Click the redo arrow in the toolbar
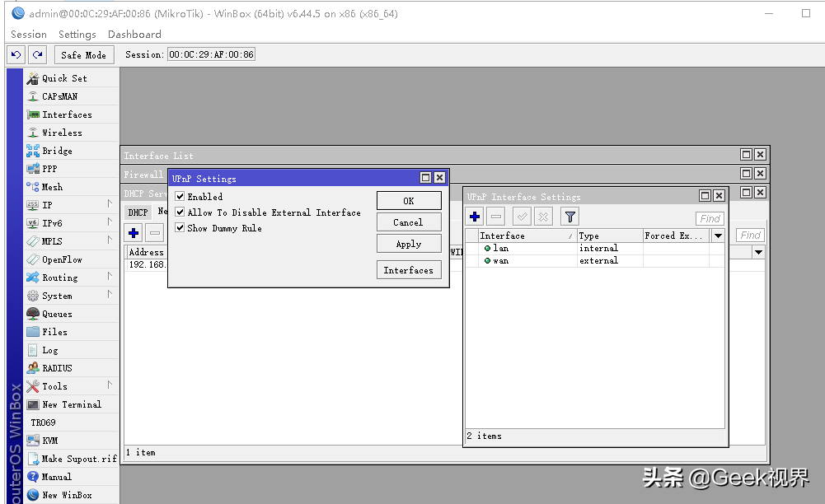This screenshot has width=825, height=504. point(37,54)
